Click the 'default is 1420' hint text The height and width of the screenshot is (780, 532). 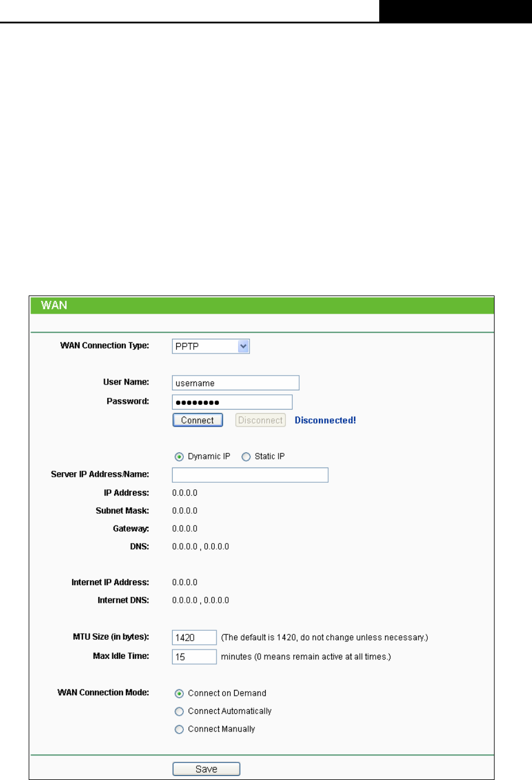click(x=325, y=637)
